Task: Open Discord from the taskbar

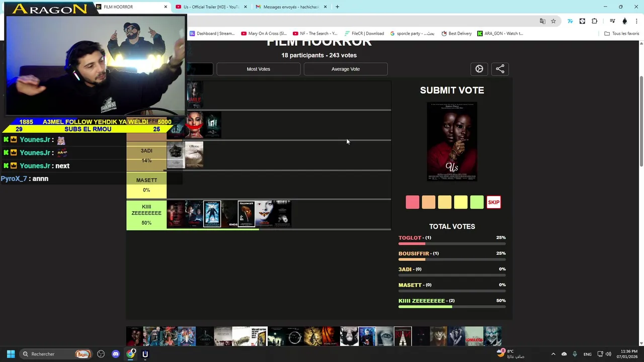Action: 116,354
